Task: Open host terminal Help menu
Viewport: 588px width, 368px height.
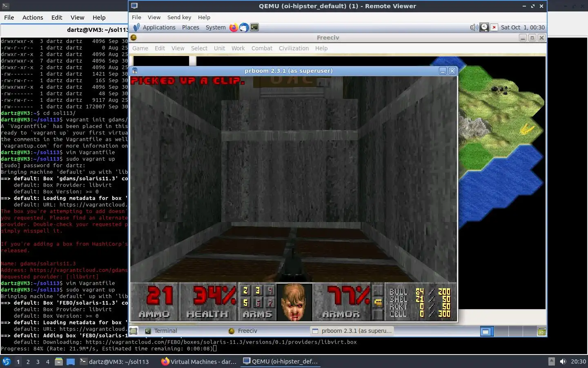Action: coord(99,18)
